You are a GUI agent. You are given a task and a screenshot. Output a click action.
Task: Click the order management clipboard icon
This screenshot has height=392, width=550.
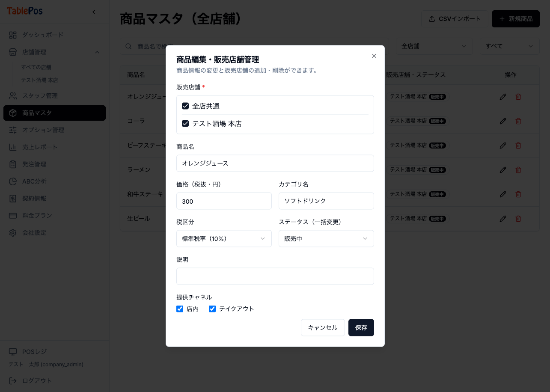(13, 164)
